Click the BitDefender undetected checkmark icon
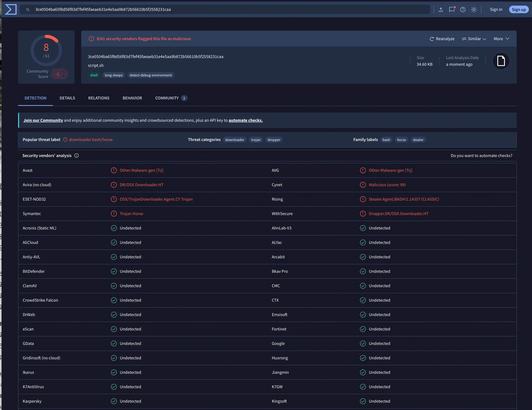 pyautogui.click(x=114, y=271)
